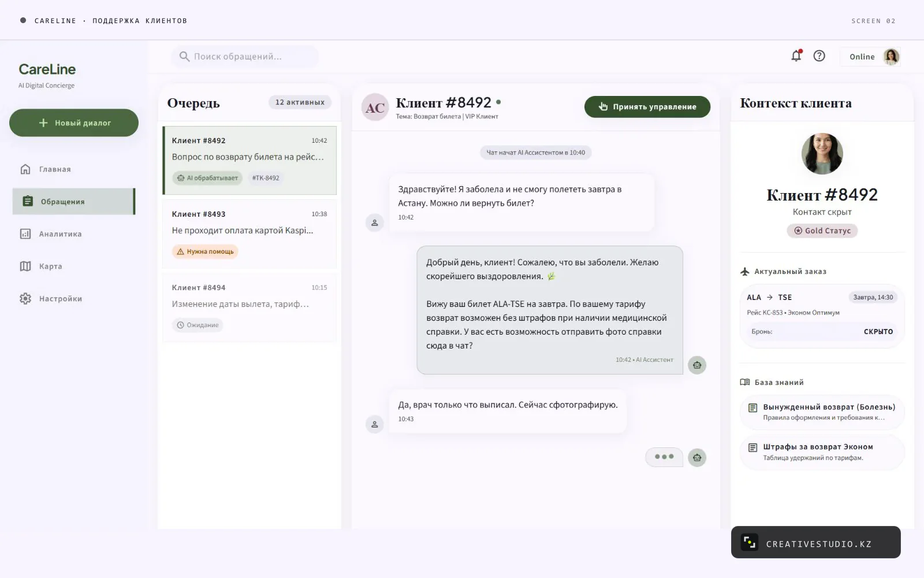
Task: Click the plus icon in Новый диалог
Action: (x=43, y=123)
